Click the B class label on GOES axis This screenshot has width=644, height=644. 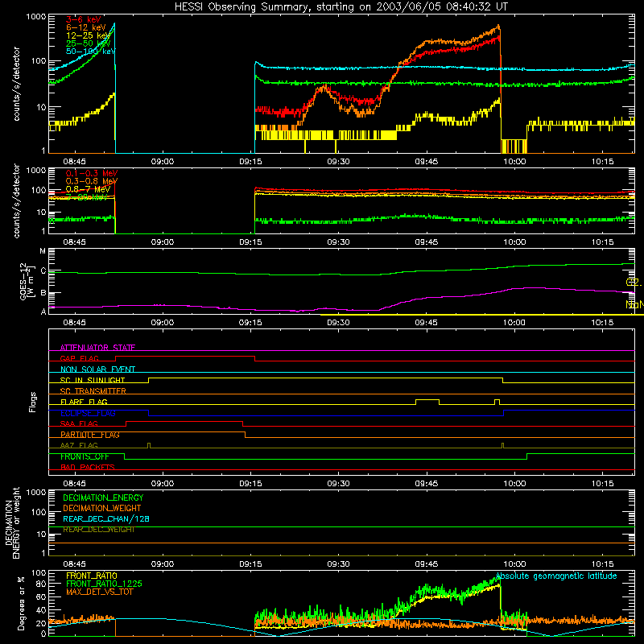(43, 293)
